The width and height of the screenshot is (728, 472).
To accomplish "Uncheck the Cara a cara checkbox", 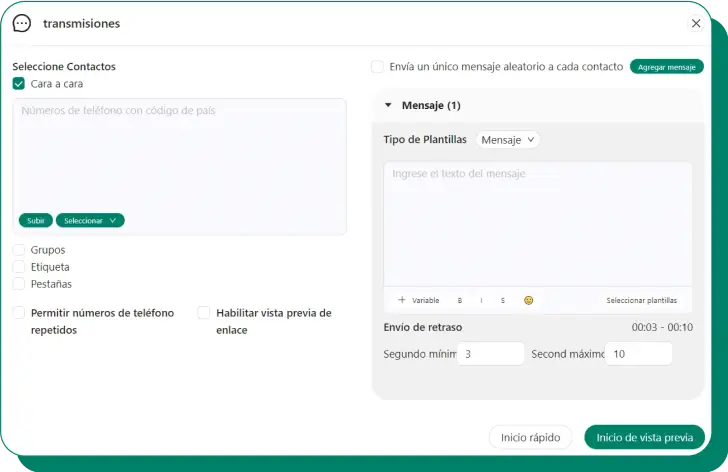I will 19,84.
